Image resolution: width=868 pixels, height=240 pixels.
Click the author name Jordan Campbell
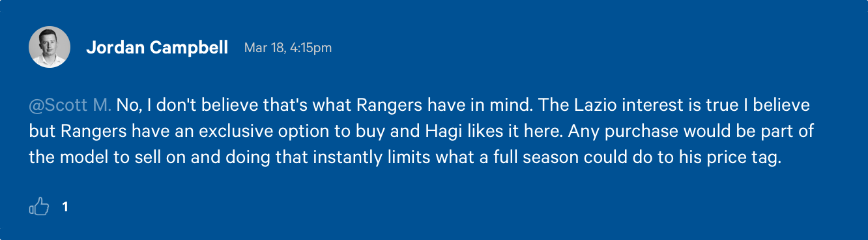coord(157,48)
